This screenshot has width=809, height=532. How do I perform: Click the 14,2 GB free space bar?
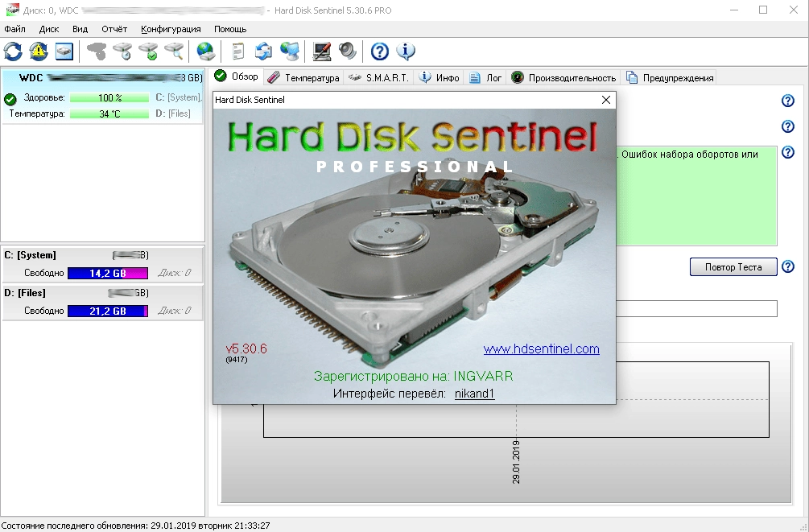tap(108, 273)
